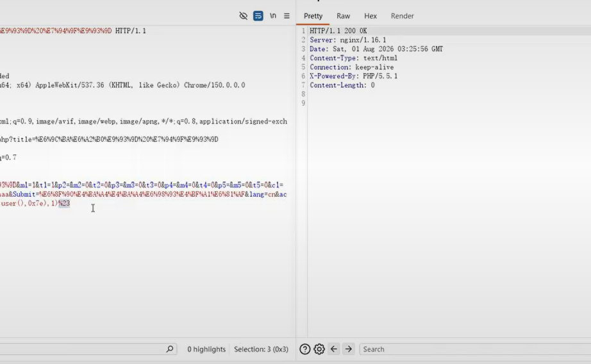
Task: Click the '0 highlights' label
Action: coord(206,349)
